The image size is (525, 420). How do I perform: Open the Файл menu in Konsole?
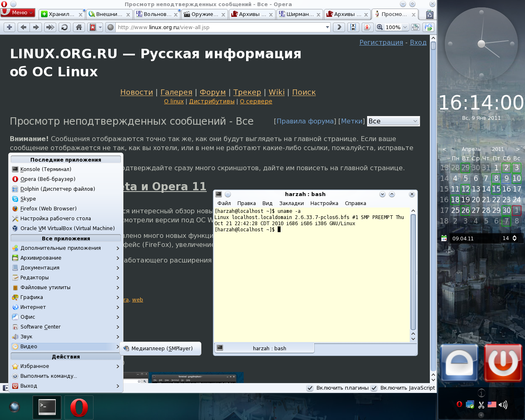[x=224, y=203]
